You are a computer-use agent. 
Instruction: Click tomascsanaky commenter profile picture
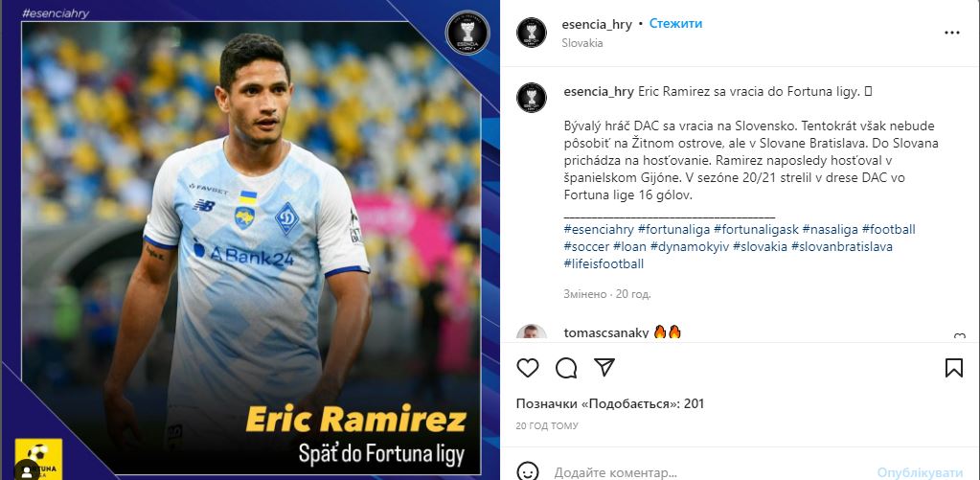[x=532, y=332]
